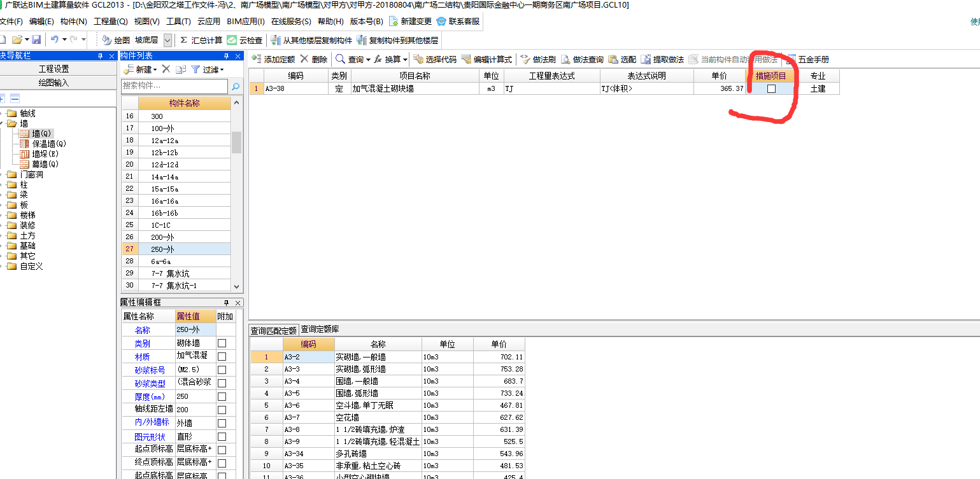The width and height of the screenshot is (980, 479).
Task: Click 新建变更 in the menu bar
Action: pos(410,21)
